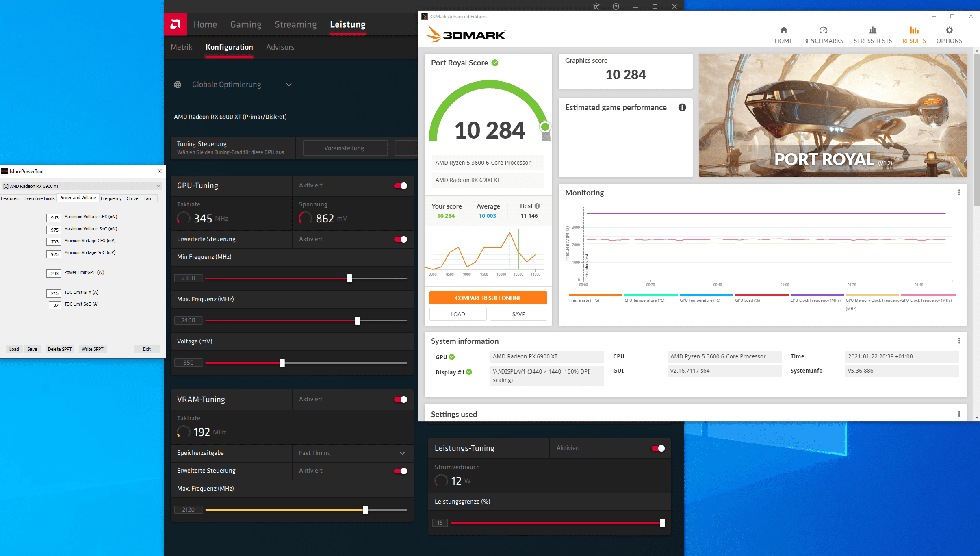This screenshot has height=556, width=980.
Task: Click the LOAD button in 3DMark
Action: pyautogui.click(x=458, y=314)
